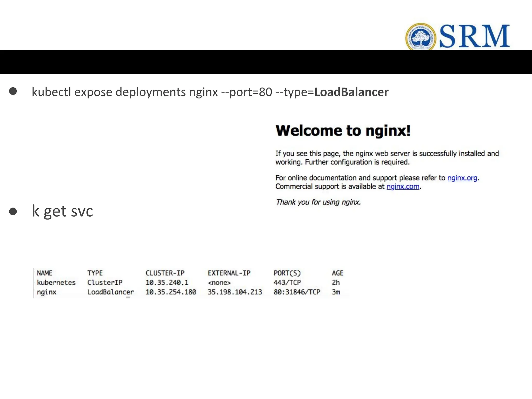Screen dimensions: 532x399
Task: Click the SRM tree emblem logo
Action: tap(421, 37)
